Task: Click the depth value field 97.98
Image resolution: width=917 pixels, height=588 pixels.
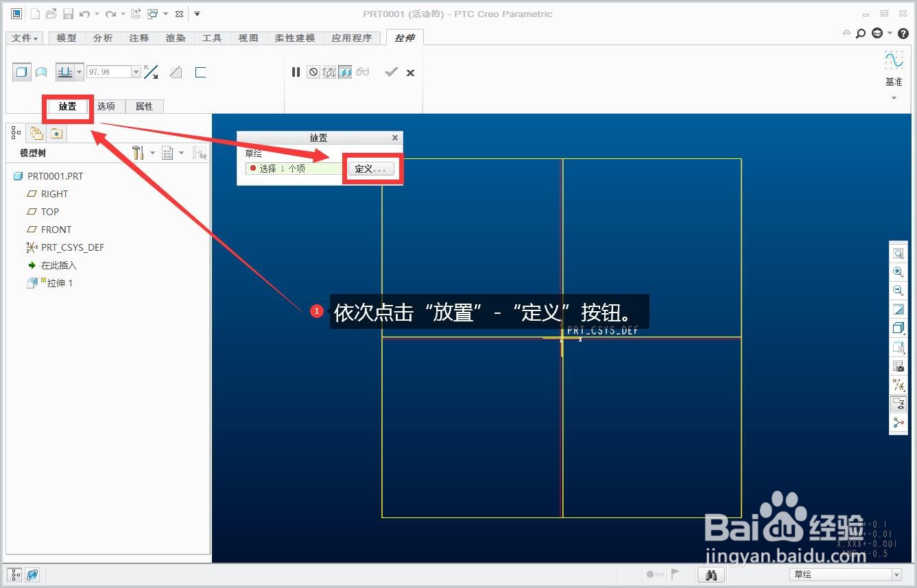Action: click(108, 72)
